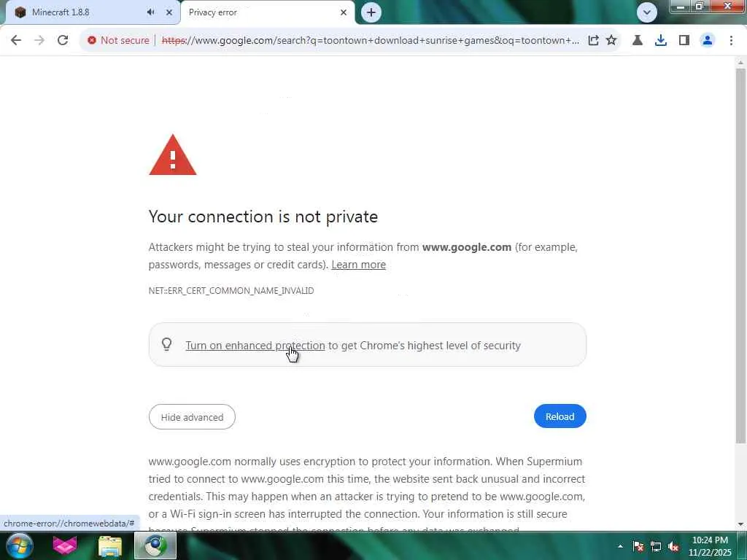Show hidden system tray icons
This screenshot has width=747, height=560.
pyautogui.click(x=620, y=546)
